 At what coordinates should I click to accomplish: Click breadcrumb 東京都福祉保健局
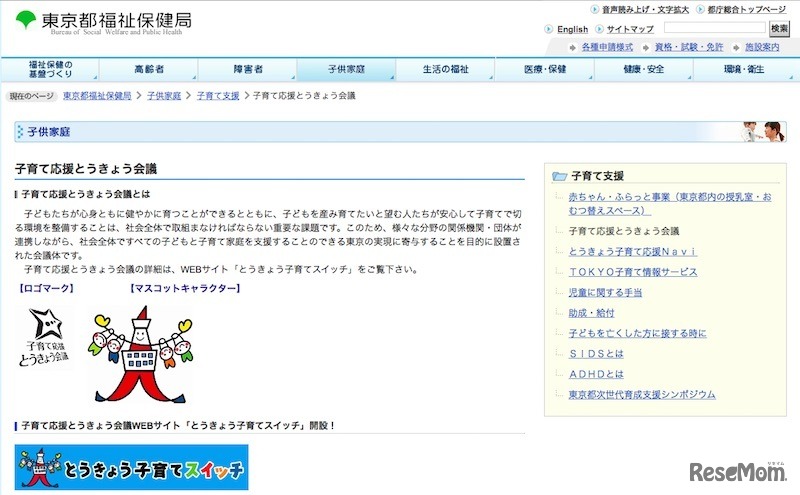coord(97,95)
